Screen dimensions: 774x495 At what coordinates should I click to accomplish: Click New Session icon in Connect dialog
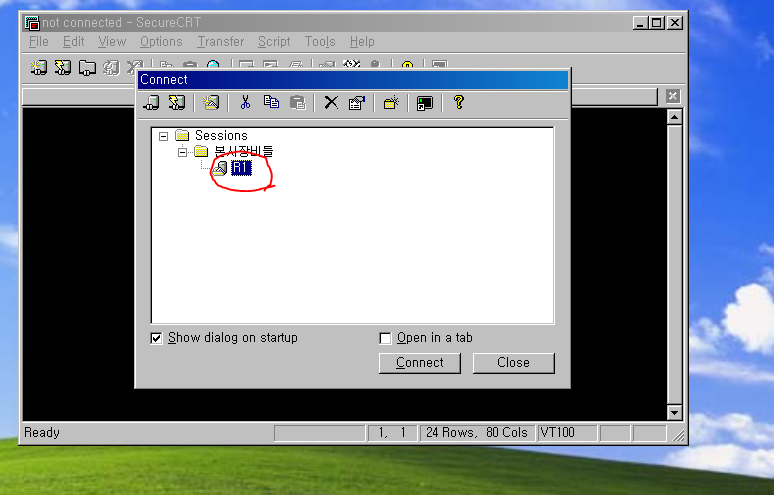point(211,103)
